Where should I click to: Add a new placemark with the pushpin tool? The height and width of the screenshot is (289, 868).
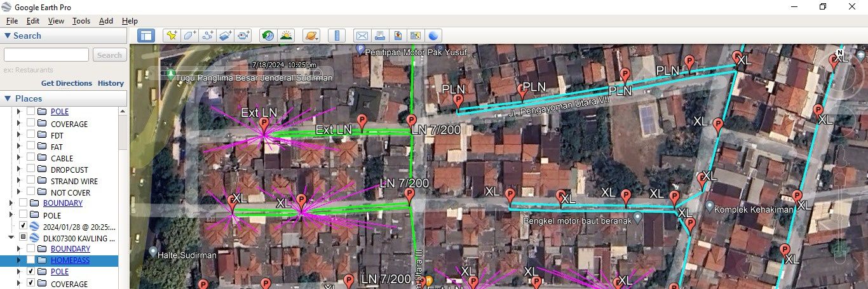point(172,36)
